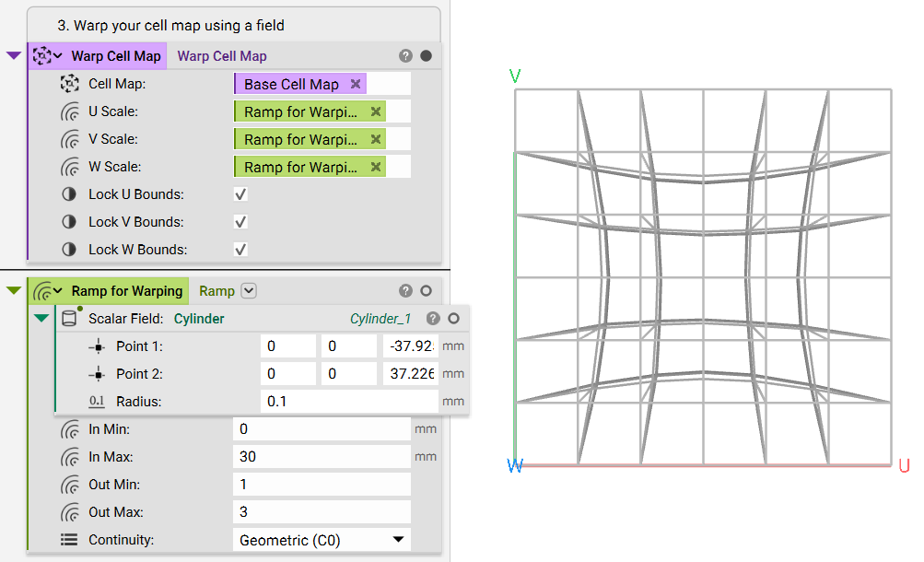The image size is (924, 562).
Task: Collapse the Scalar Field Cylinder triangle
Action: click(41, 318)
